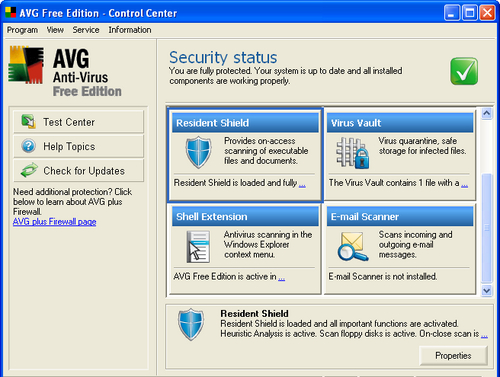
Task: Click the Resident Shield card's blue shield icon
Action: point(199,152)
